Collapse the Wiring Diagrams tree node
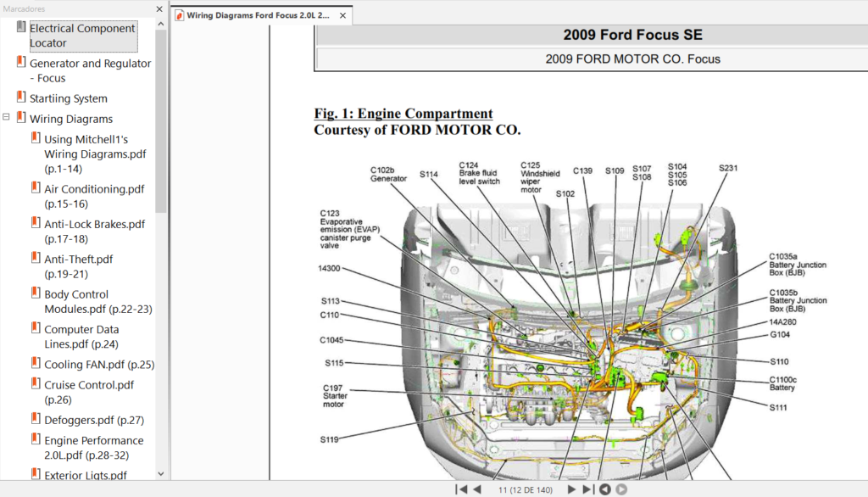The height and width of the screenshot is (497, 868). 6,117
